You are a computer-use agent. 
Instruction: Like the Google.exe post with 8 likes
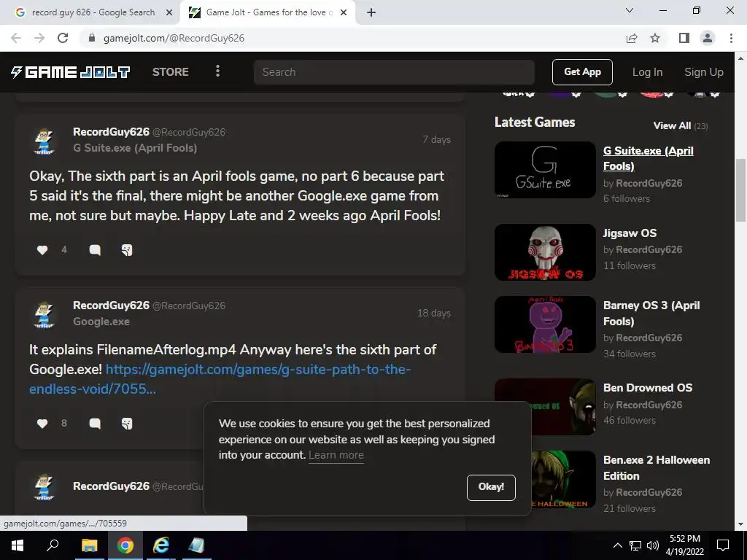coord(42,424)
